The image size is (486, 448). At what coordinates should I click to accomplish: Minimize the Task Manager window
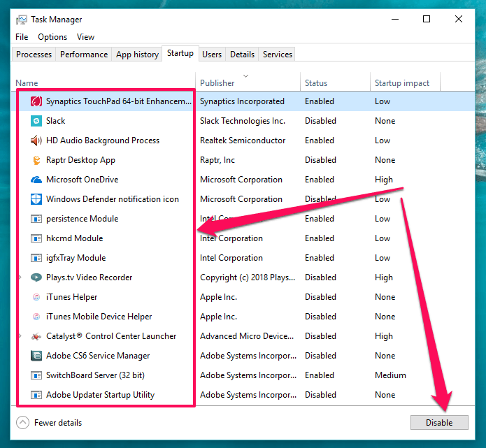395,19
